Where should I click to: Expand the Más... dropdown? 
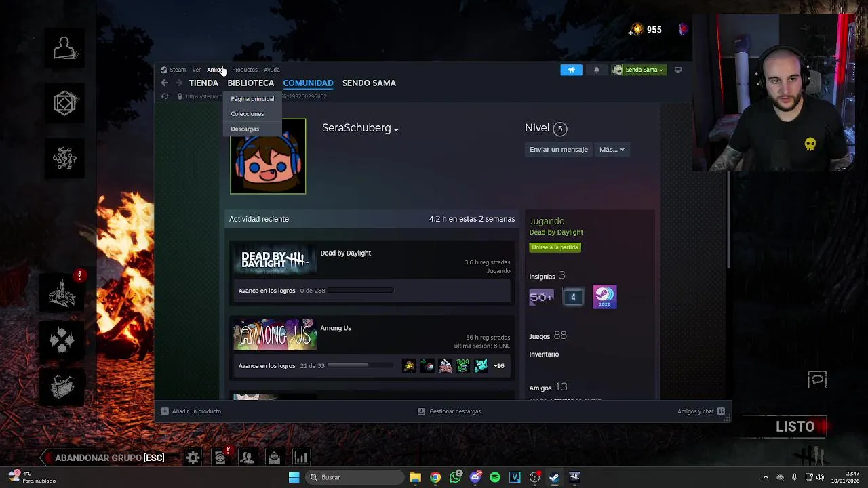point(612,150)
